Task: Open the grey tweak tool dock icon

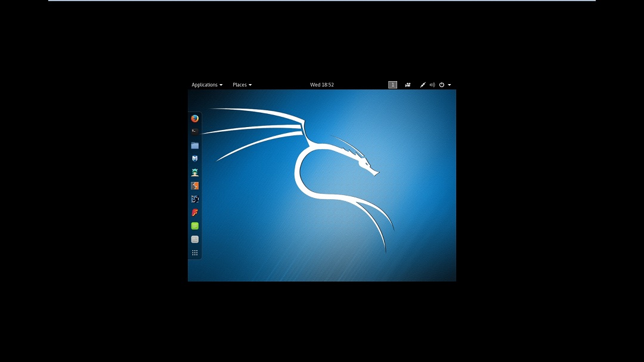Action: point(194,239)
